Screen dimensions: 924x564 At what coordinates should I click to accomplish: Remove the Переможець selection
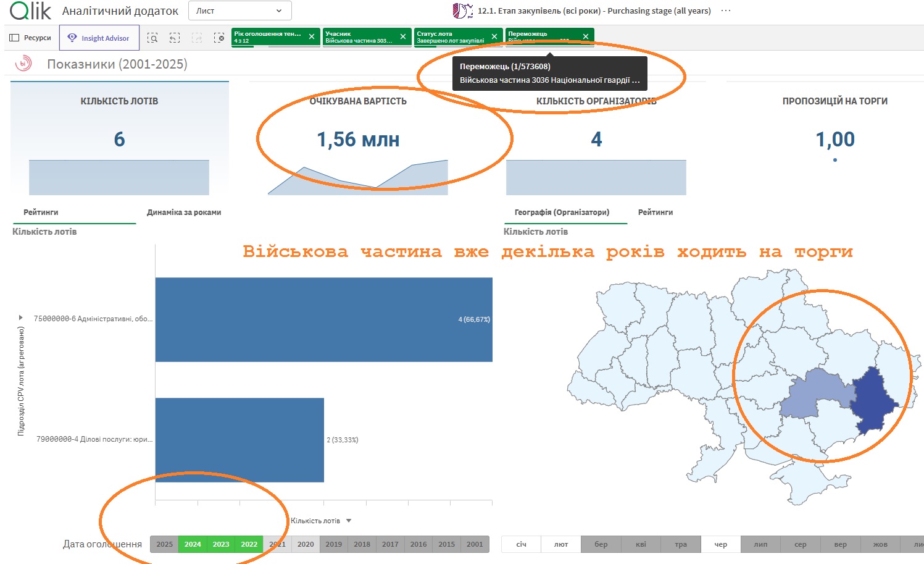tap(586, 37)
